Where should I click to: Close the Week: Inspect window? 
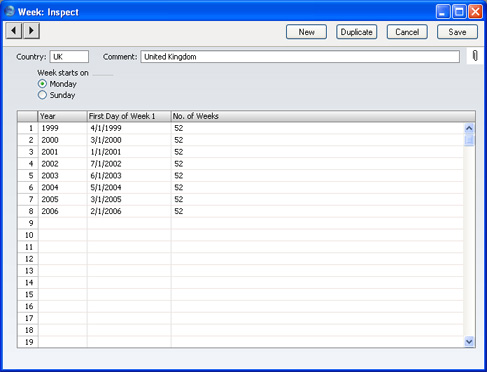475,12
